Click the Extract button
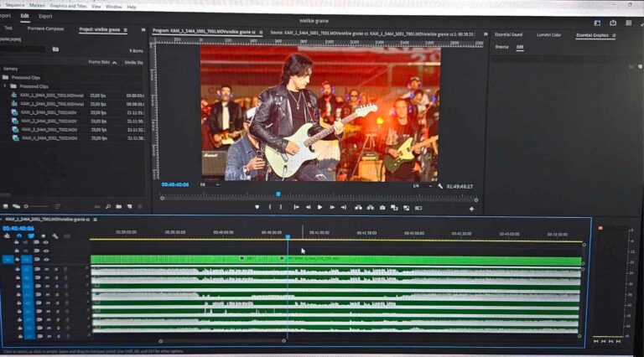This screenshot has width=644, height=357. pyautogui.click(x=371, y=208)
